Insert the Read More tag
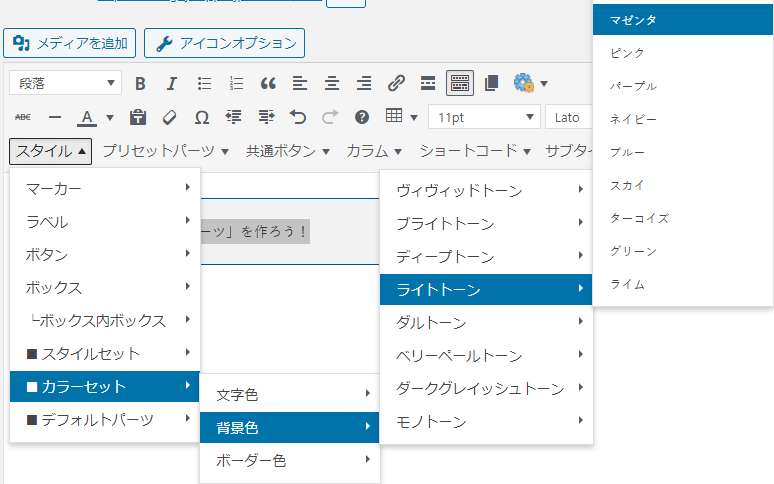Viewport: 774px width, 484px height. pyautogui.click(x=427, y=83)
